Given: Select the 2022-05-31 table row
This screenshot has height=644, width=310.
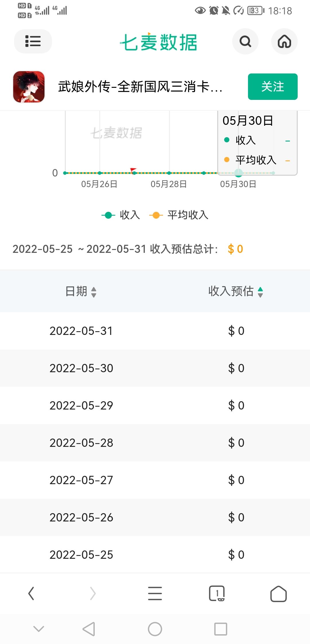Looking at the screenshot, I should [x=155, y=331].
